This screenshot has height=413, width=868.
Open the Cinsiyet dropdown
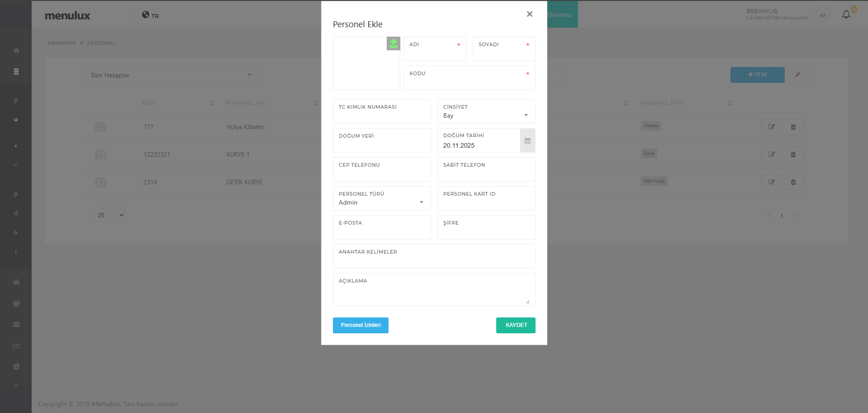click(486, 115)
